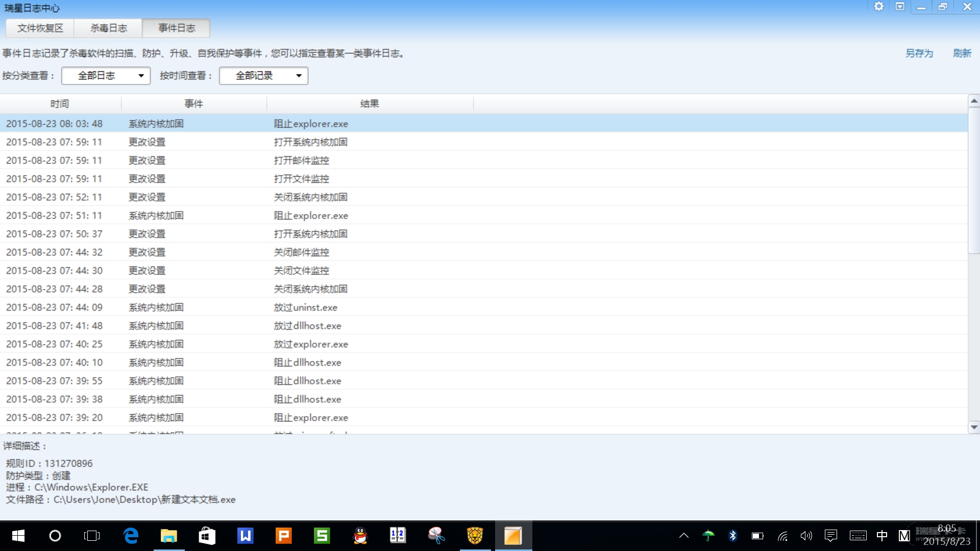Open the settings gear in title bar
The width and height of the screenshot is (980, 551).
tap(878, 7)
